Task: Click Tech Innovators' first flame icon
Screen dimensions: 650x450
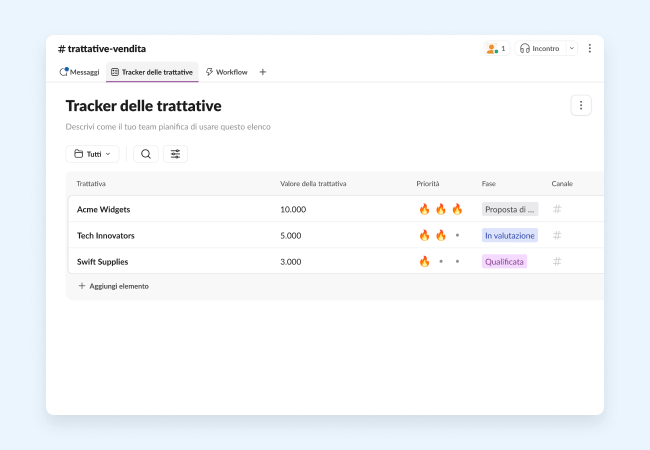Action: coord(424,235)
